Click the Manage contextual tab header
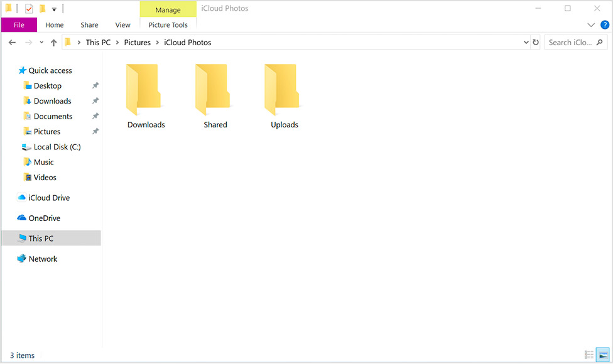This screenshot has width=613, height=364. [x=168, y=10]
